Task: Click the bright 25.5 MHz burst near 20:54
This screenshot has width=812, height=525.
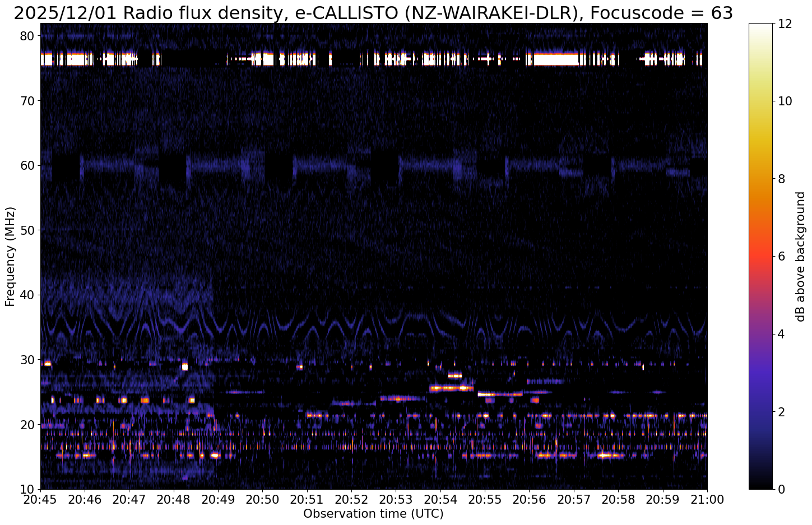Action: [451, 388]
